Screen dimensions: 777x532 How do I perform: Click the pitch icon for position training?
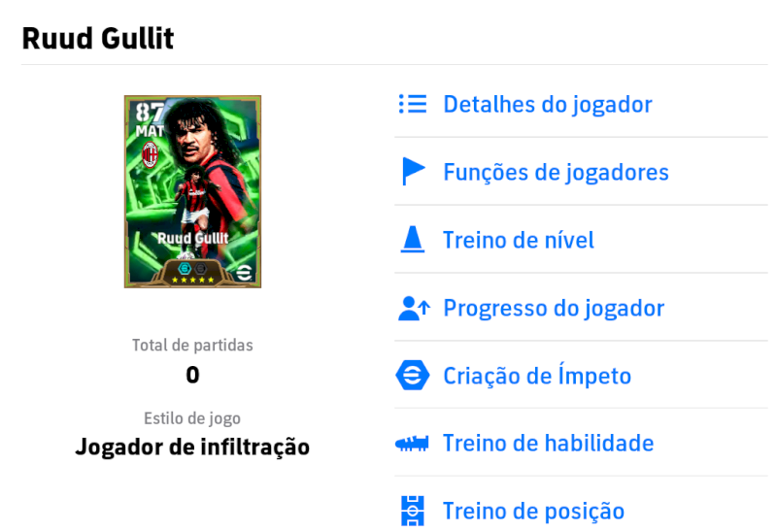[412, 511]
